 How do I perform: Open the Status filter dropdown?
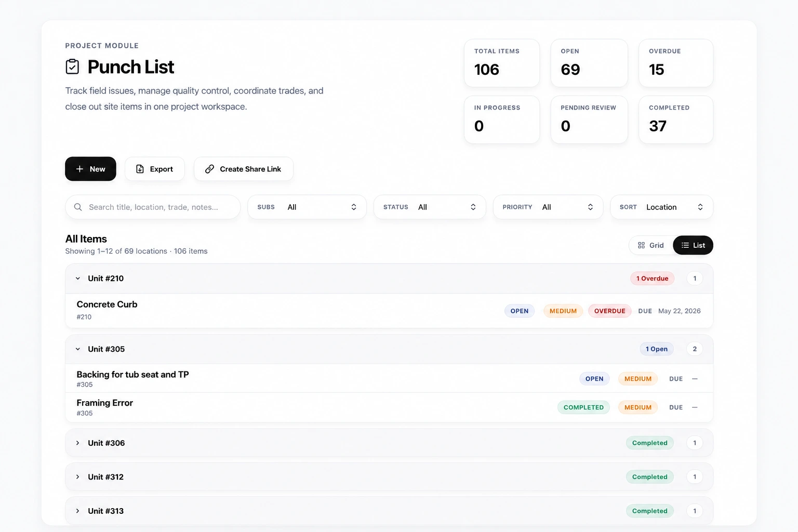(430, 207)
